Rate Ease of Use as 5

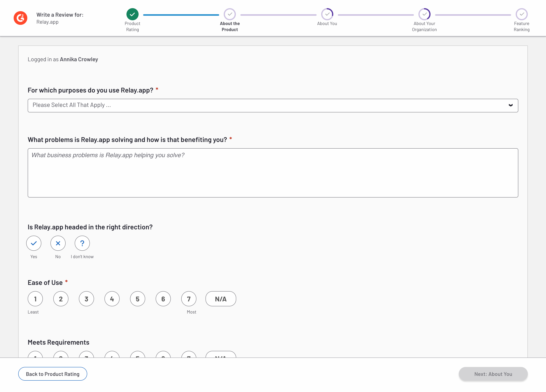pyautogui.click(x=137, y=299)
